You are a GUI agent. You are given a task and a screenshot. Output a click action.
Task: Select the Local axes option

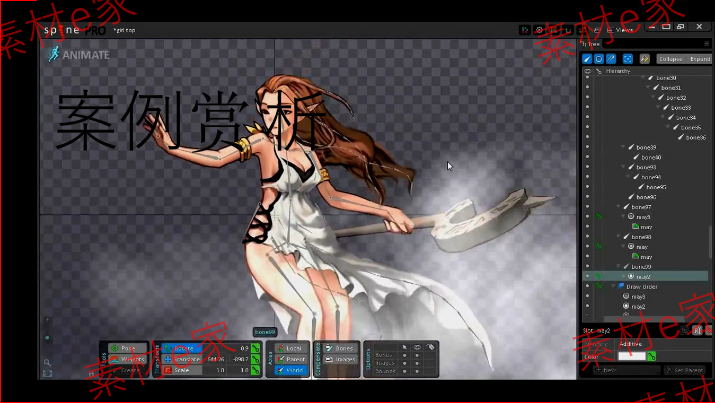pos(291,348)
